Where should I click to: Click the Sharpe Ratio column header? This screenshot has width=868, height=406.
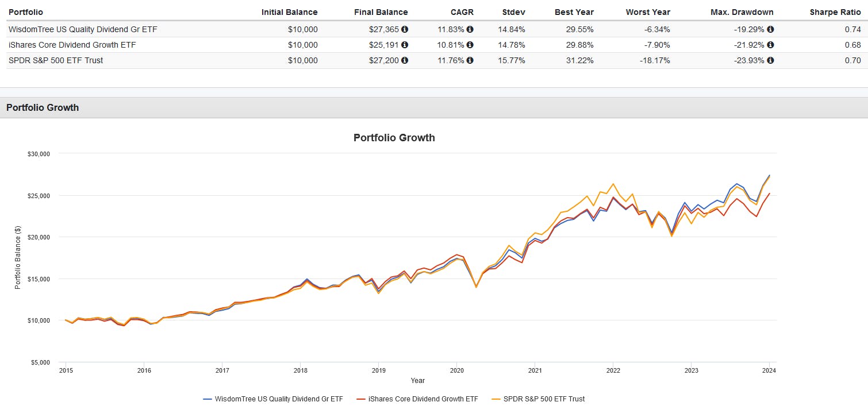(x=835, y=11)
